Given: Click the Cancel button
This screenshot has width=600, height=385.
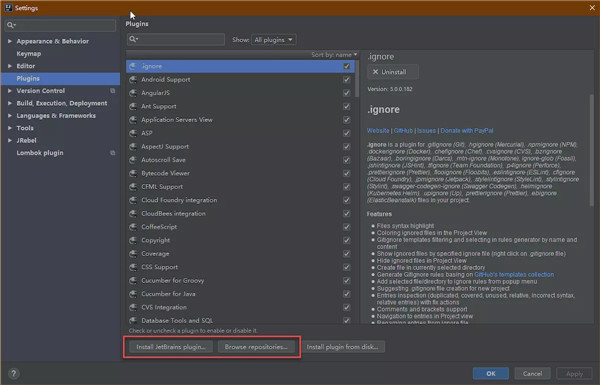Looking at the screenshot, I should coord(532,374).
